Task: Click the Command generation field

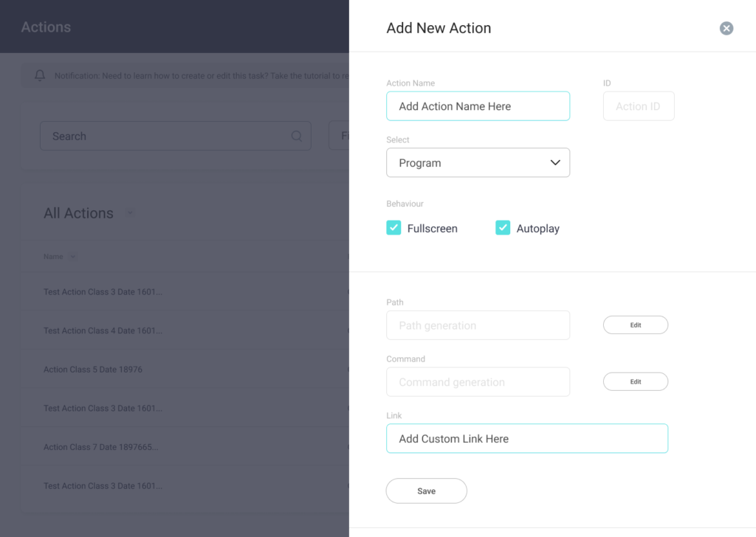Action: [x=478, y=382]
